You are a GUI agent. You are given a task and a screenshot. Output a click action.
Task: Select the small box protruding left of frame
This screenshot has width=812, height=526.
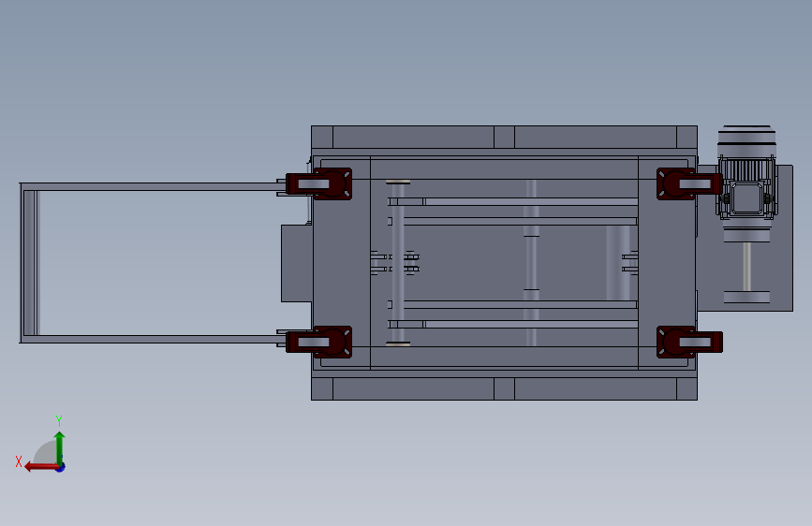pyautogui.click(x=297, y=263)
